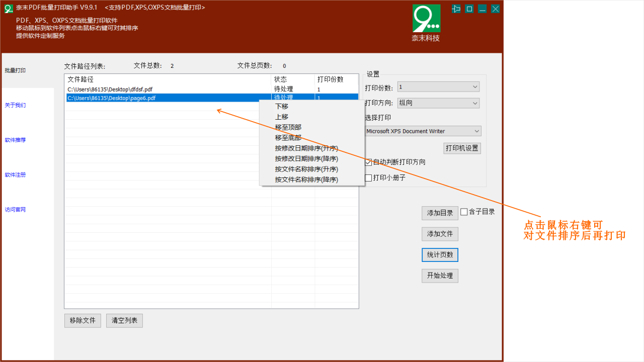644x362 pixels.
Task: Click the app logo icon at top left
Action: click(8, 8)
